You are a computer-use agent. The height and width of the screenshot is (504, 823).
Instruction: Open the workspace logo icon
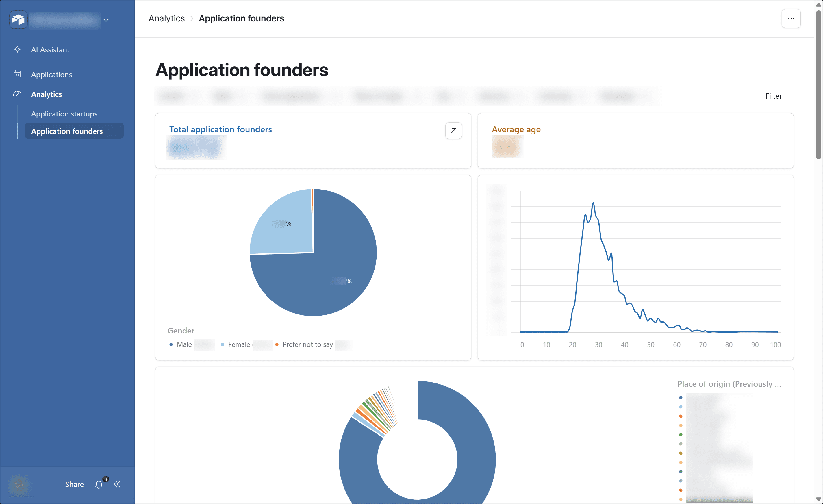(x=18, y=20)
